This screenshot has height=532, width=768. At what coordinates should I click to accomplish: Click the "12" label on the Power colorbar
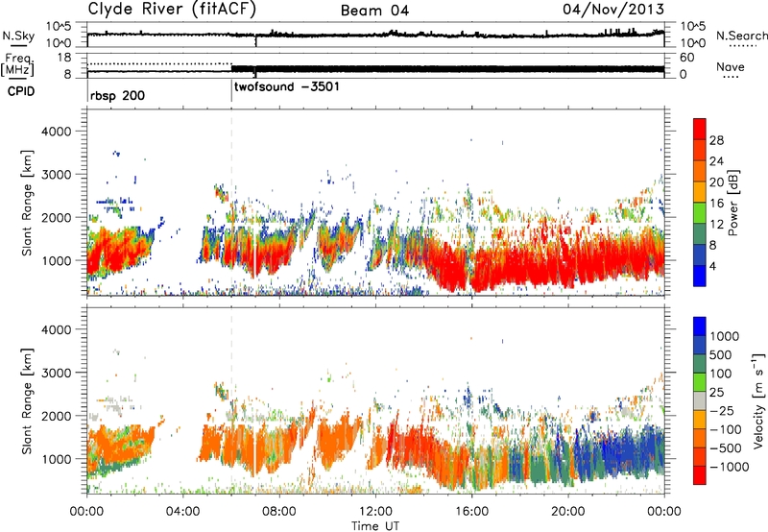716,225
